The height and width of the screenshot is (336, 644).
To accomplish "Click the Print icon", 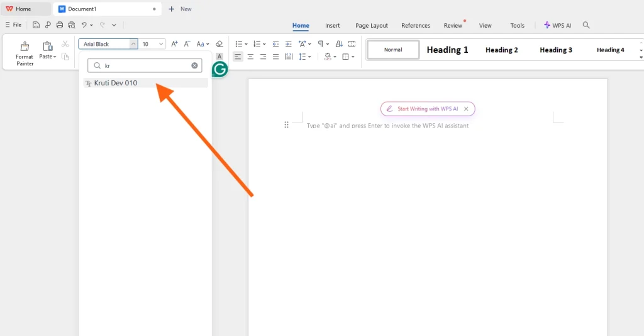I will point(60,25).
